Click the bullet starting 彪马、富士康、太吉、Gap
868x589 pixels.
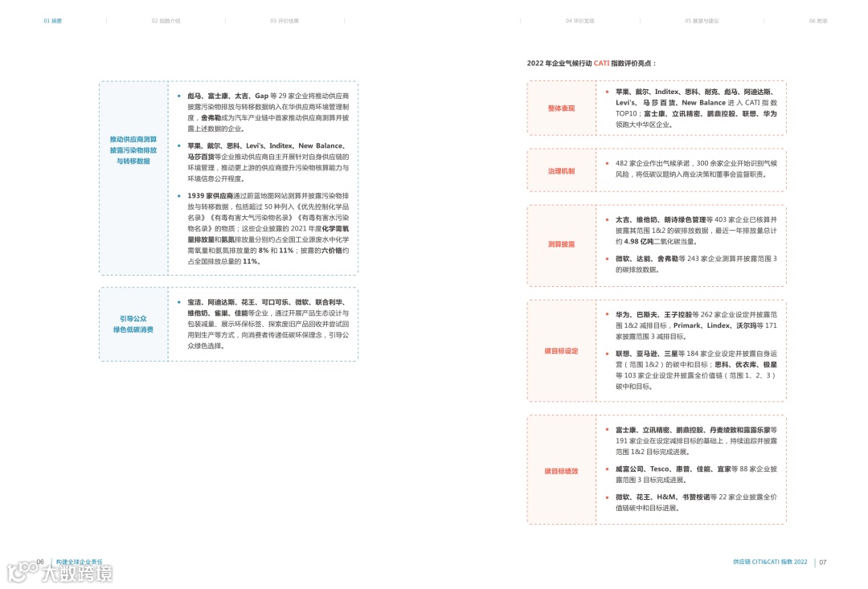coord(268,112)
